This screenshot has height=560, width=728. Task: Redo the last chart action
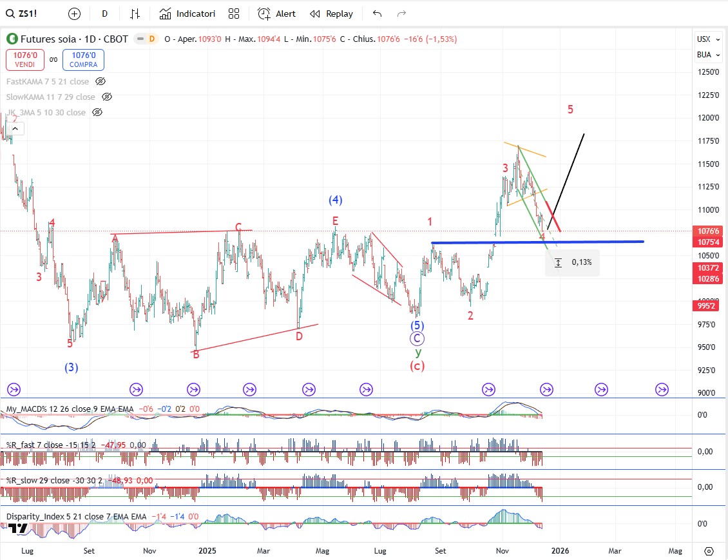[x=401, y=14]
